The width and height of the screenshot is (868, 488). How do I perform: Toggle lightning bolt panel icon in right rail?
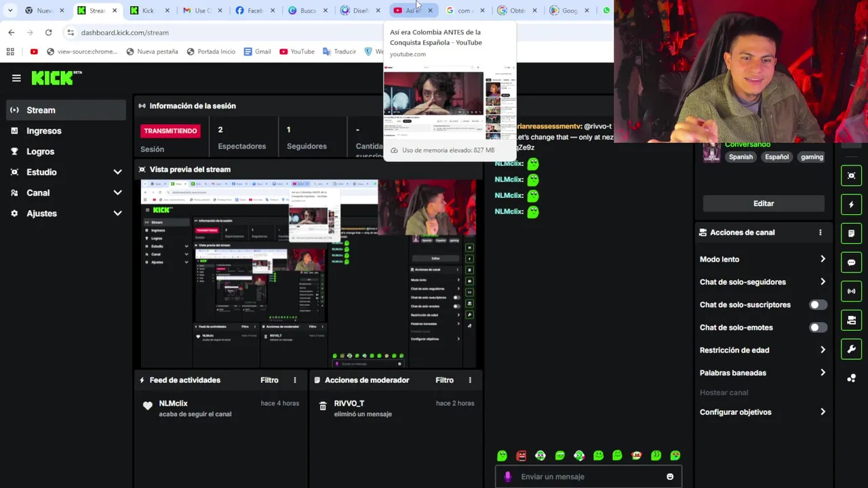(851, 204)
